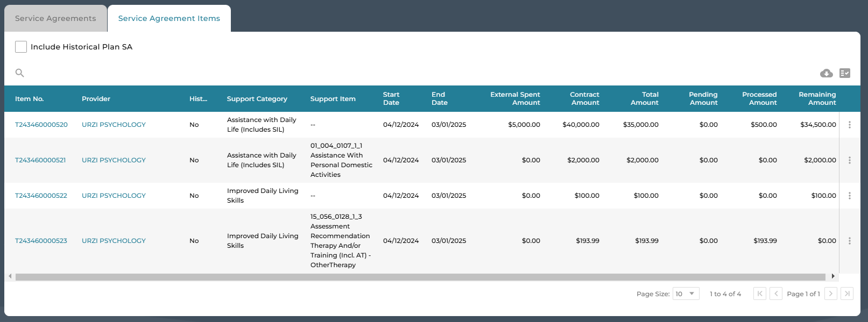Sort by Start Date column header
The width and height of the screenshot is (868, 322).
point(391,98)
